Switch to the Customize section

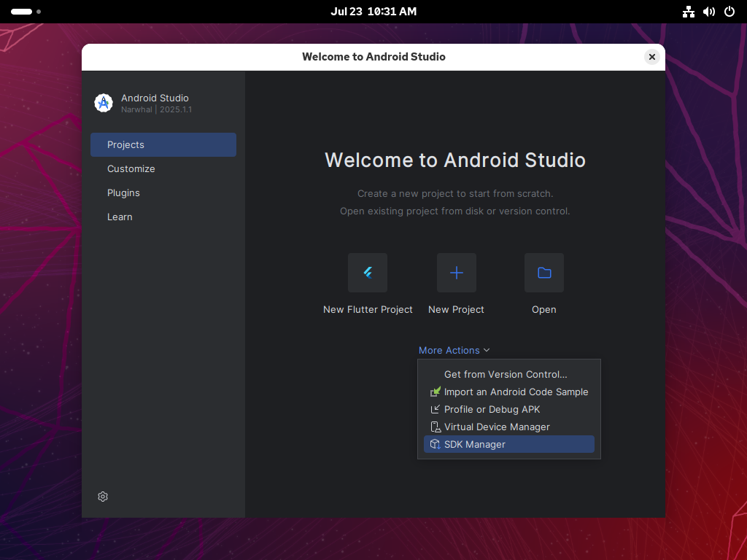(x=131, y=168)
